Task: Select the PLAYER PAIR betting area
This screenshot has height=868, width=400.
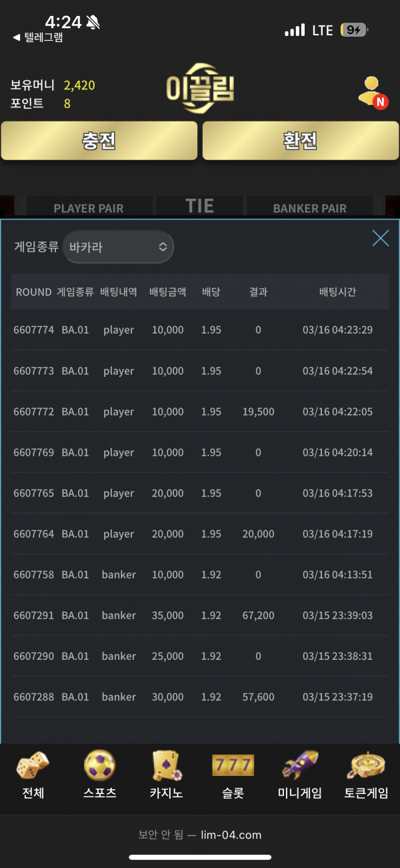Action: [88, 208]
